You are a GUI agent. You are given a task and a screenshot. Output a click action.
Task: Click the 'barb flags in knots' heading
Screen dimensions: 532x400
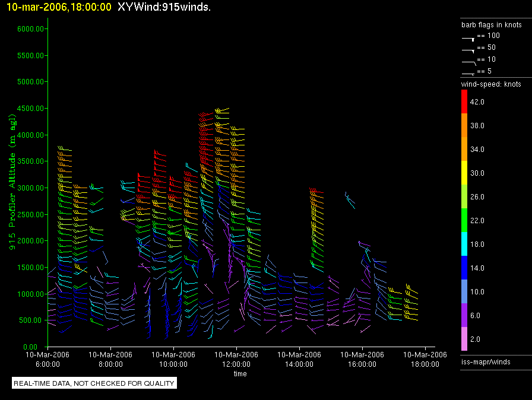(x=491, y=25)
